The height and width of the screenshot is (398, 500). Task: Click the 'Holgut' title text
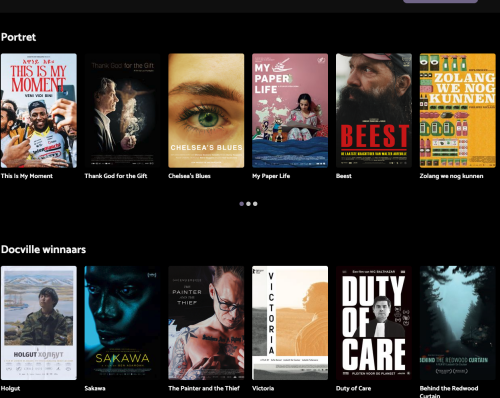pos(10,388)
